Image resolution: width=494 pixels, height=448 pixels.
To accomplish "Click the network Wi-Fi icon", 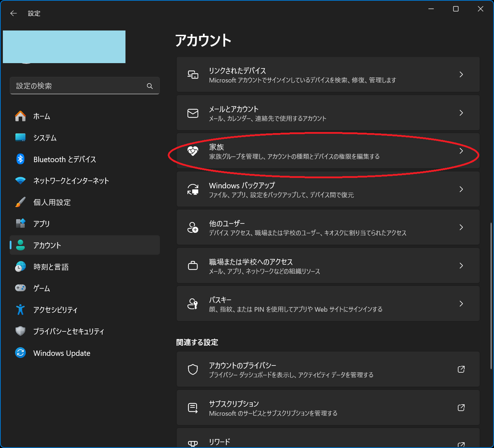I will (x=20, y=181).
